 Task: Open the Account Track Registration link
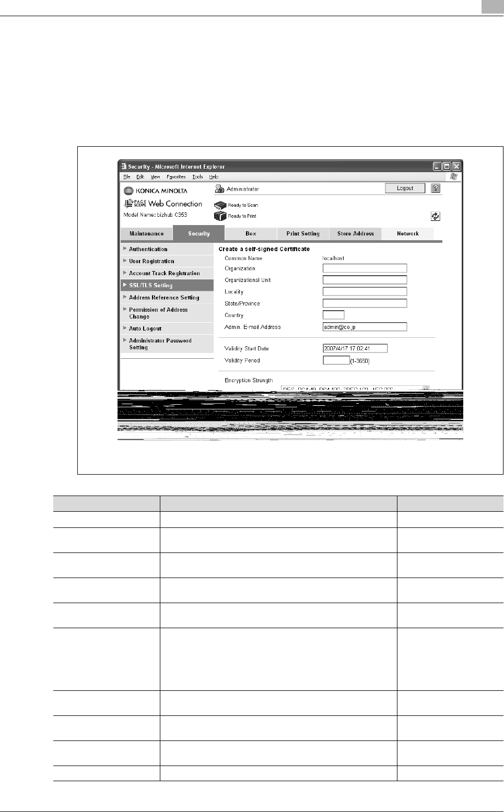point(165,273)
